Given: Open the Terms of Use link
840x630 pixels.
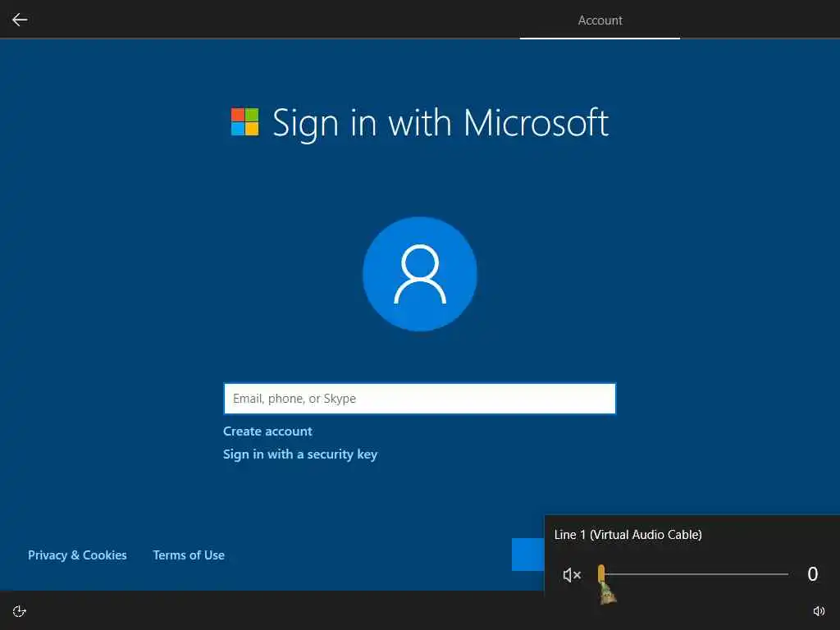Looking at the screenshot, I should click(189, 555).
